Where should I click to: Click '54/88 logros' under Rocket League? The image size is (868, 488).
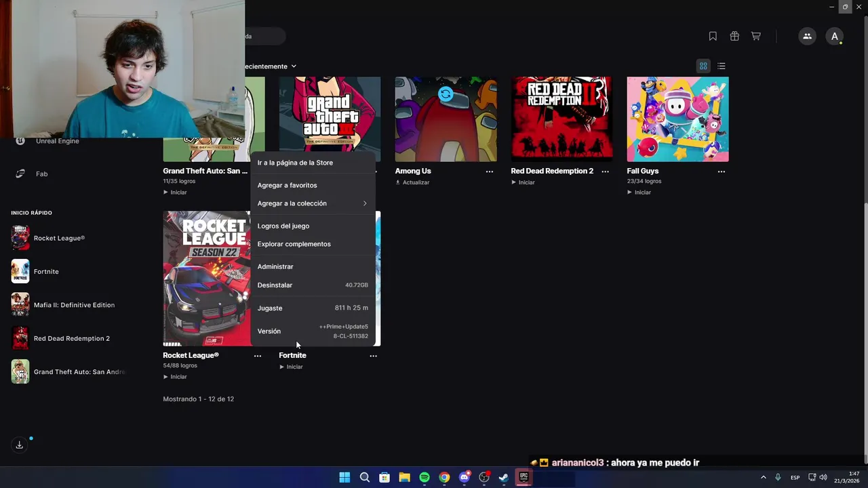179,366
